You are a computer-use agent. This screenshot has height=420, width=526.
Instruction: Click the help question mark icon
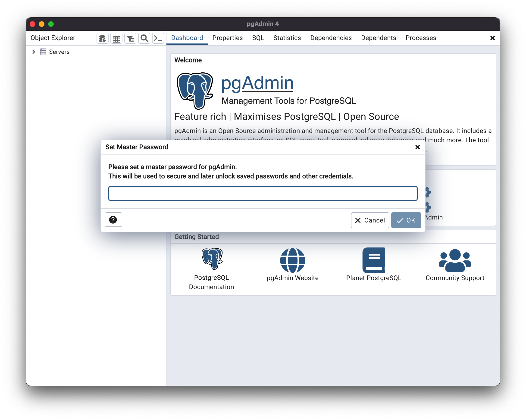pyautogui.click(x=113, y=220)
